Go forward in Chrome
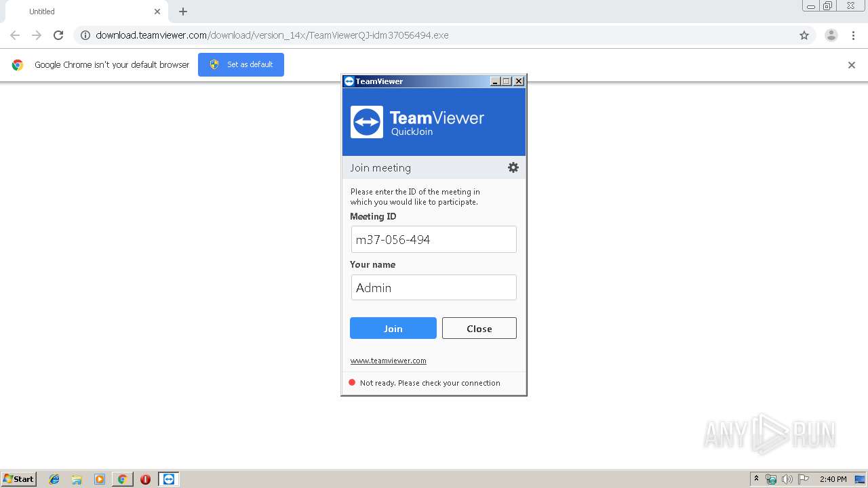The width and height of the screenshot is (868, 488). pos(37,35)
